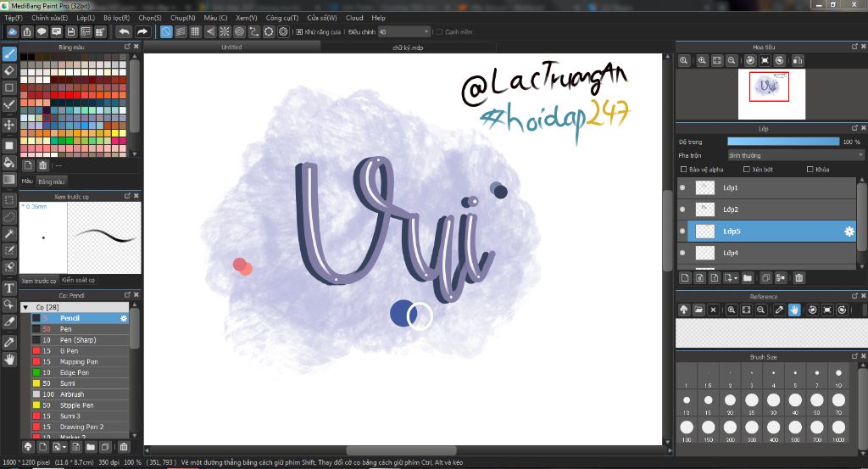Enable the concentric circle snap icon

[239, 31]
